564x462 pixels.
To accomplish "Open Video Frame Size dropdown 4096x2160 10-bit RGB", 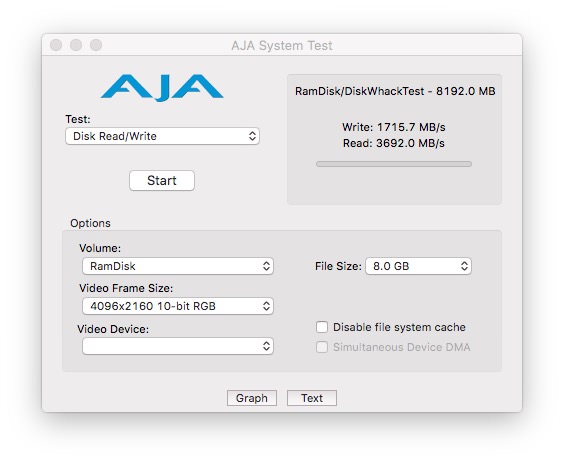I will click(x=178, y=306).
